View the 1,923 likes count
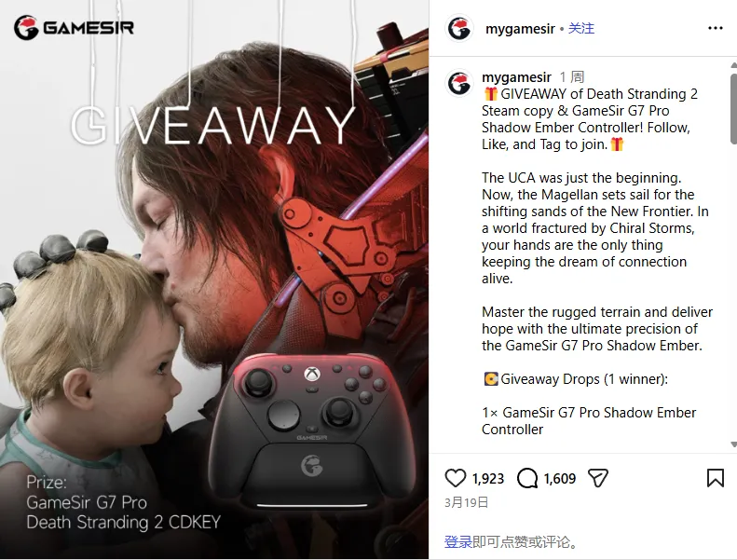Viewport: 737px width, 560px height. (488, 479)
